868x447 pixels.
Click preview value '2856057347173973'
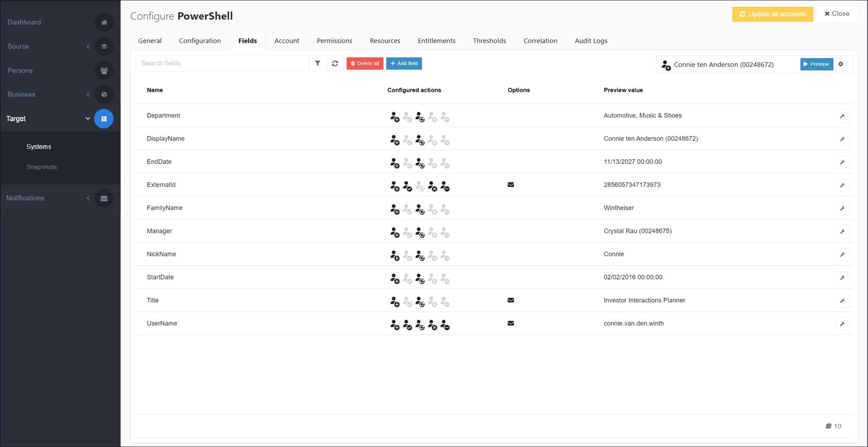pos(632,185)
